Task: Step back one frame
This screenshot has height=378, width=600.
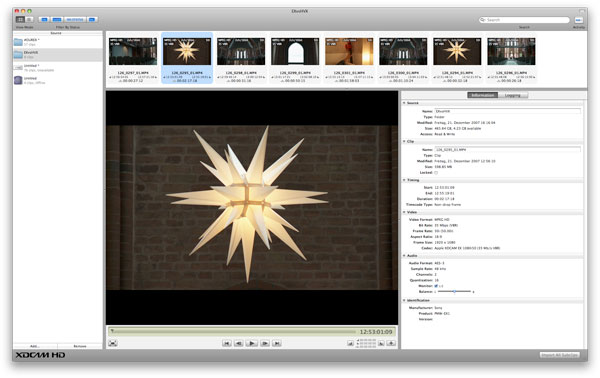Action: (x=238, y=343)
